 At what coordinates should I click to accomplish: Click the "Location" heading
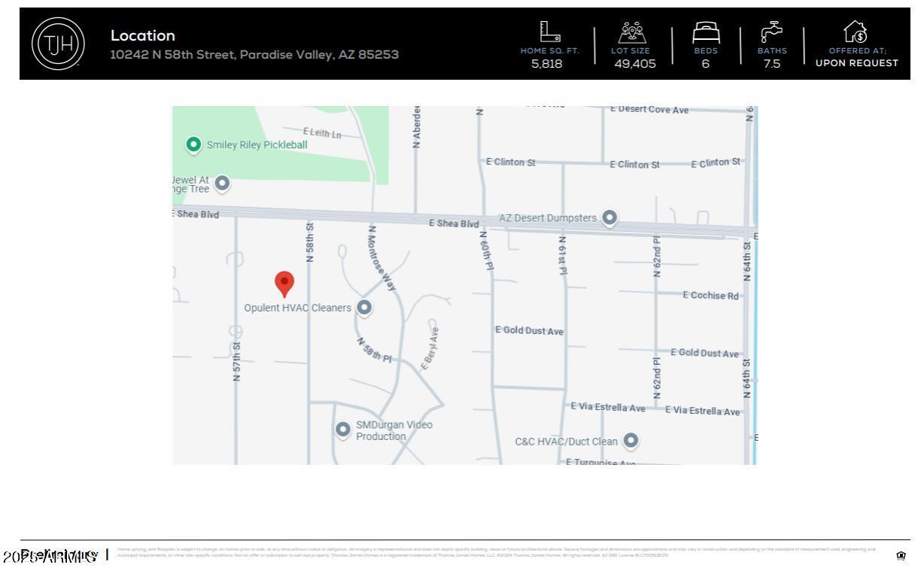(143, 36)
